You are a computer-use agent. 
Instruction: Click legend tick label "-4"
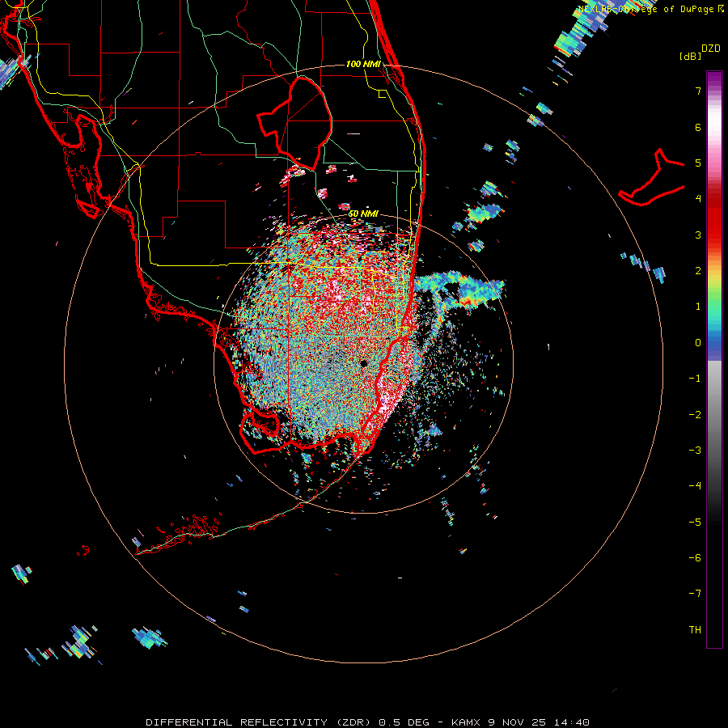[695, 485]
